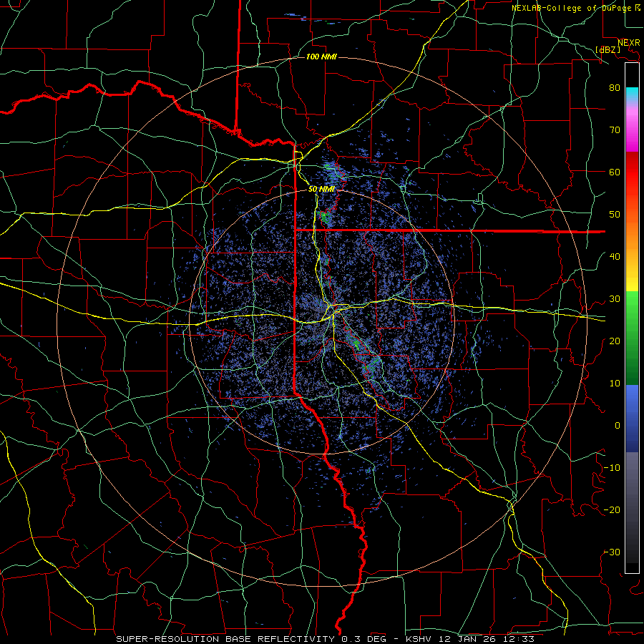Viewport: 644px width, 644px height.
Task: Click the cyan top of the color bar
Action: pos(632,93)
